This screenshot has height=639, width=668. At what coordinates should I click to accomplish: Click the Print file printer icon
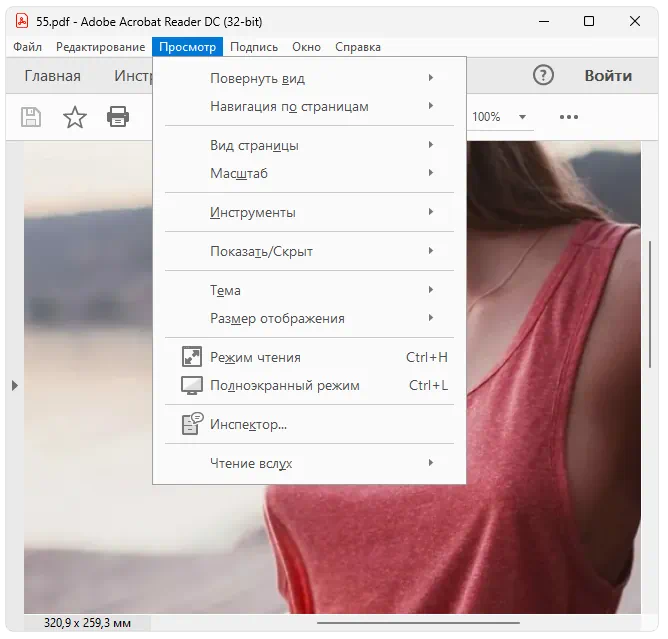pos(118,117)
